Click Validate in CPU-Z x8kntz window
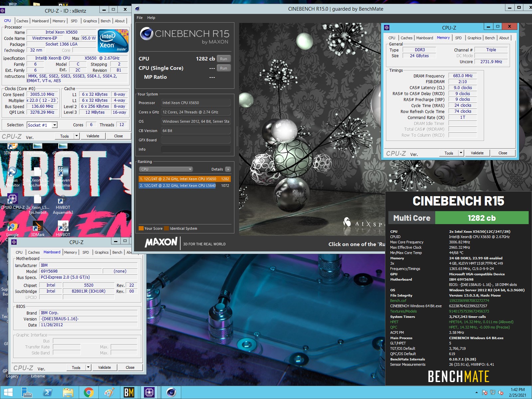 [x=93, y=136]
